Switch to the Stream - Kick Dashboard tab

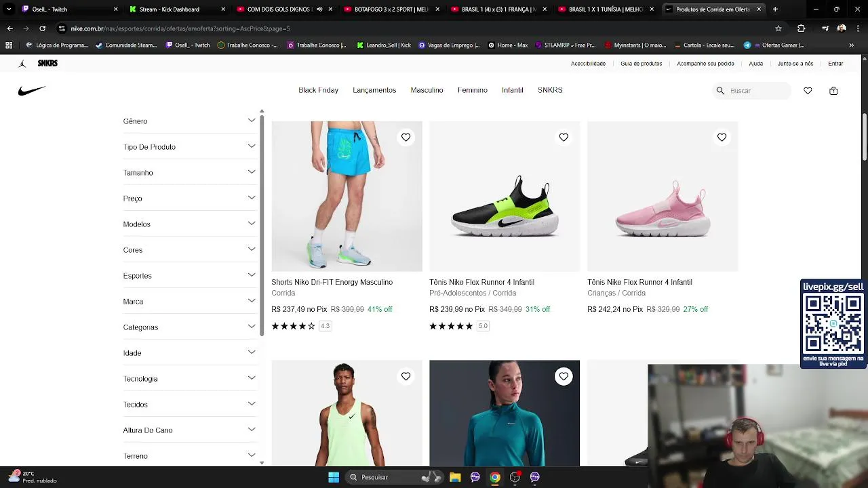click(176, 9)
